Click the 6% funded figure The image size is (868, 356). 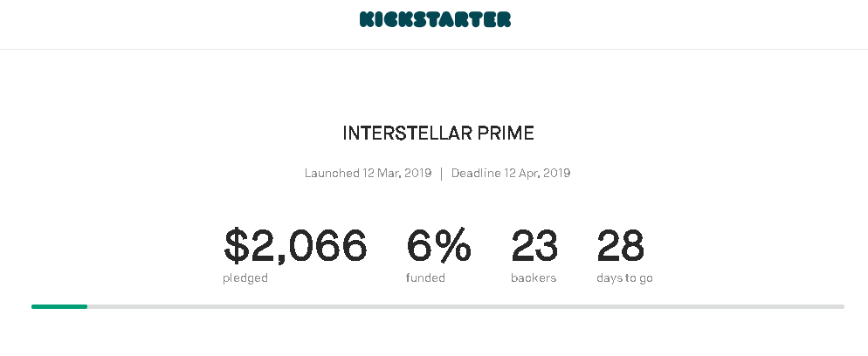pos(438,245)
